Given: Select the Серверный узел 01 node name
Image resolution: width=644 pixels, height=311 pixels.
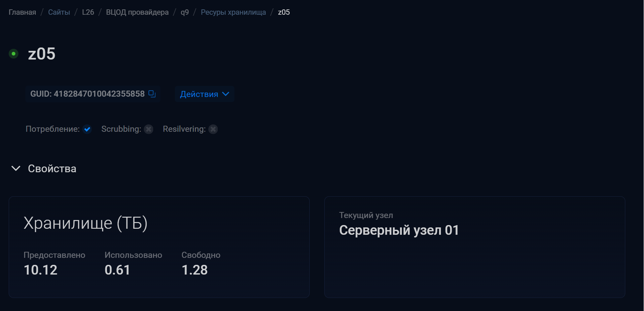Looking at the screenshot, I should point(399,230).
